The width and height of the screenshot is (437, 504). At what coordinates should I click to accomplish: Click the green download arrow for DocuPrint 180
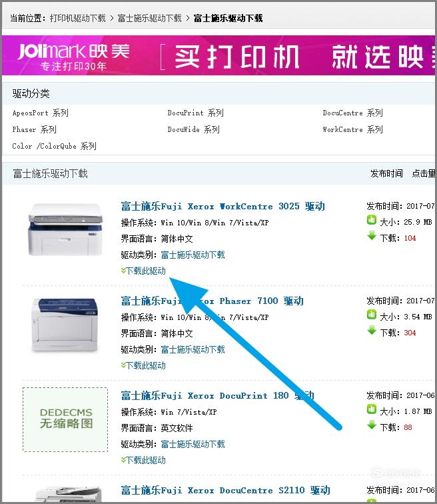(372, 425)
